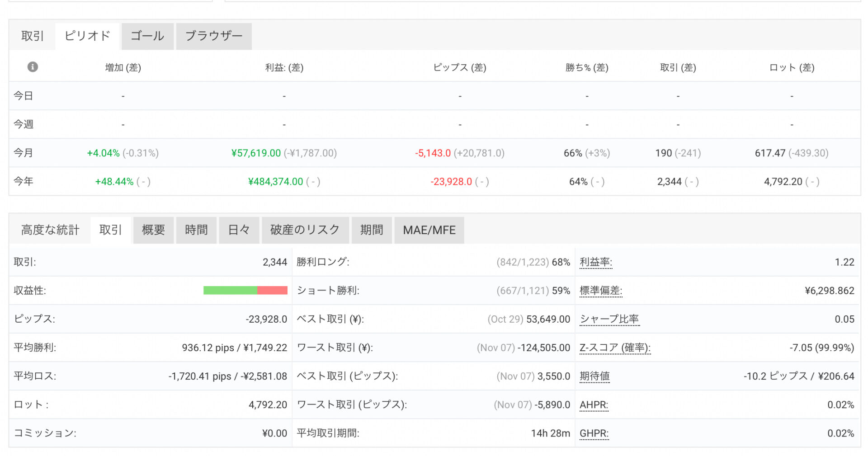Click average trade duration 14h 28m

[x=551, y=433]
